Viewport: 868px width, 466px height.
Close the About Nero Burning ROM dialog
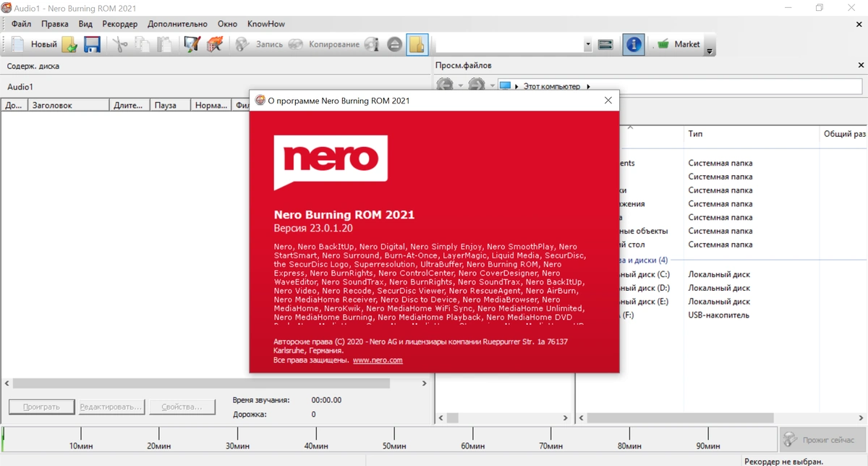click(x=608, y=101)
